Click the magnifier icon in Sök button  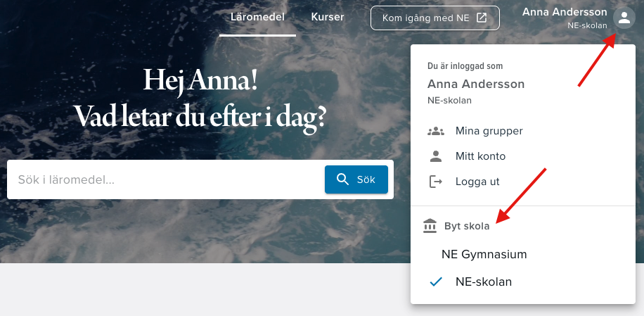coord(342,179)
